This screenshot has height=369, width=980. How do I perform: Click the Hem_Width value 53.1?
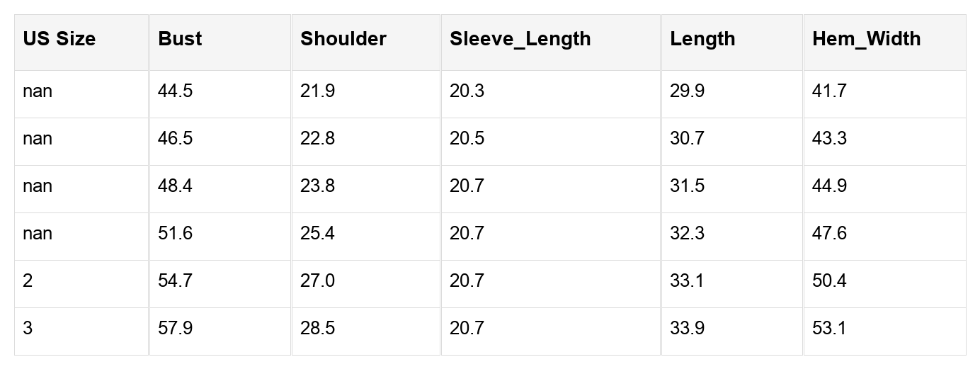[x=829, y=329]
